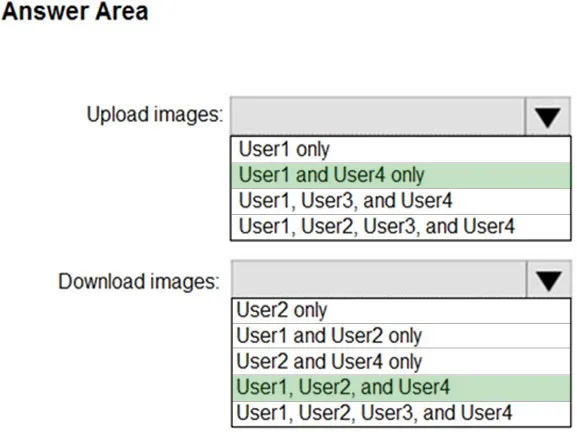Click the 'Answer Area' heading
Viewport: 577px width, 432px height.
point(75,11)
